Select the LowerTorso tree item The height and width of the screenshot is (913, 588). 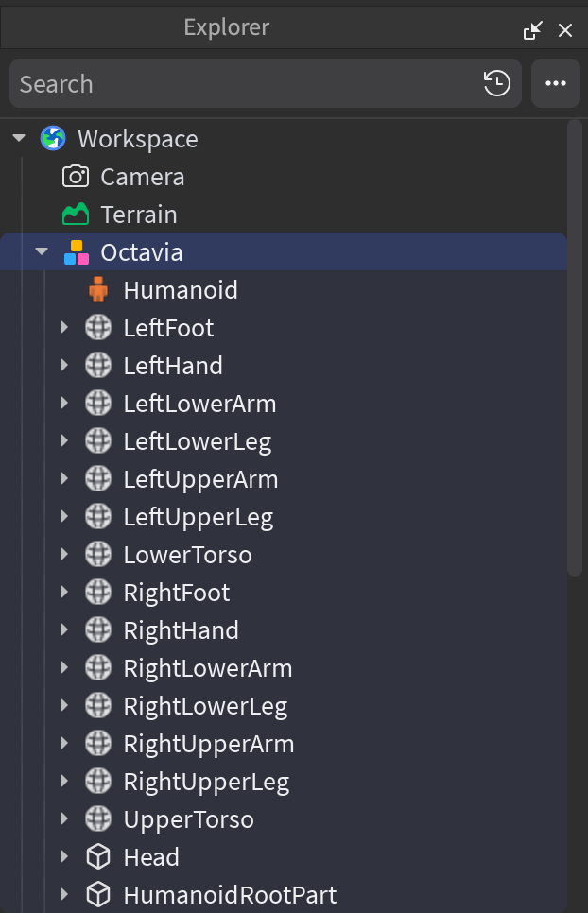click(187, 555)
